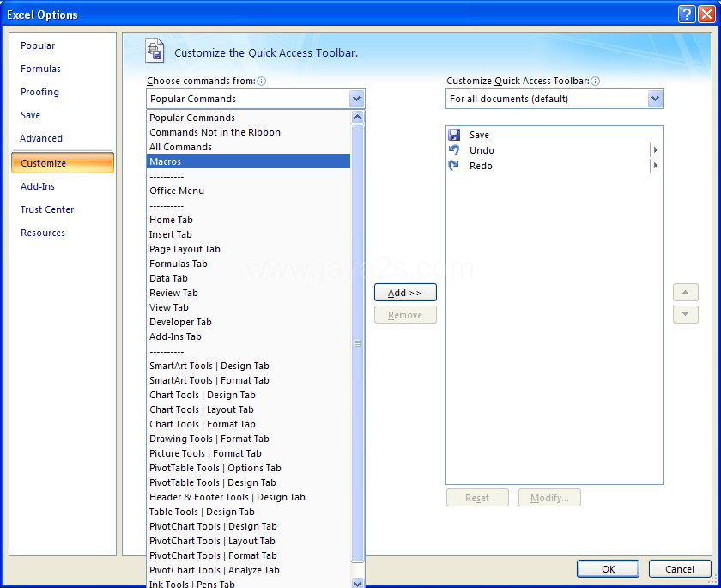Click the Add >> button
The image size is (721, 588).
[x=405, y=293]
